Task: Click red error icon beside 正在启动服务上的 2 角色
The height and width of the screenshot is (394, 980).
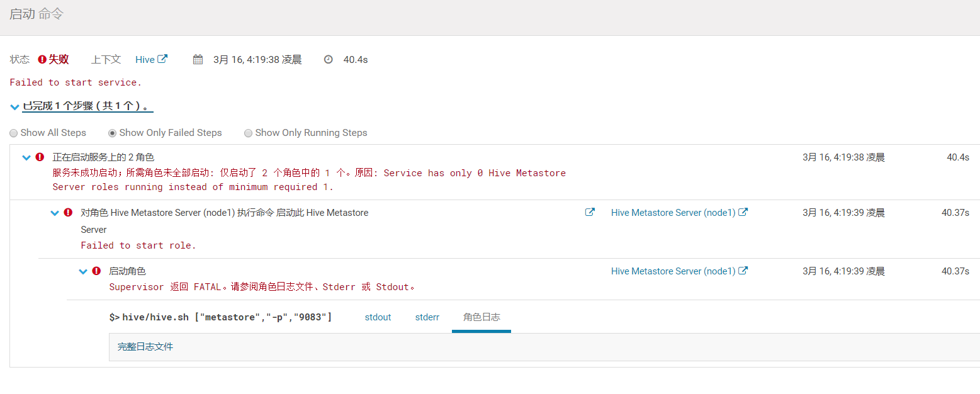Action: (x=40, y=157)
